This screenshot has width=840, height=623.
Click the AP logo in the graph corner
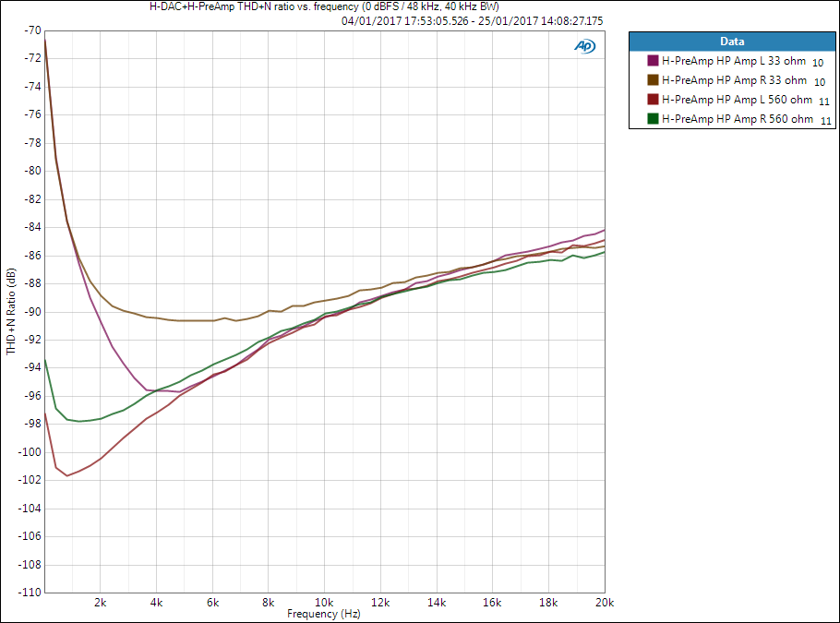[x=584, y=46]
